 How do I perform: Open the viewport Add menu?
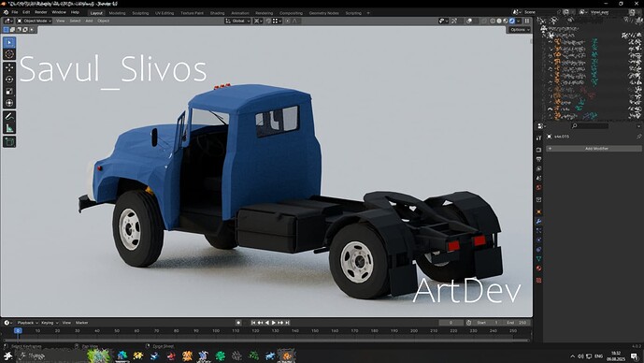pos(89,21)
